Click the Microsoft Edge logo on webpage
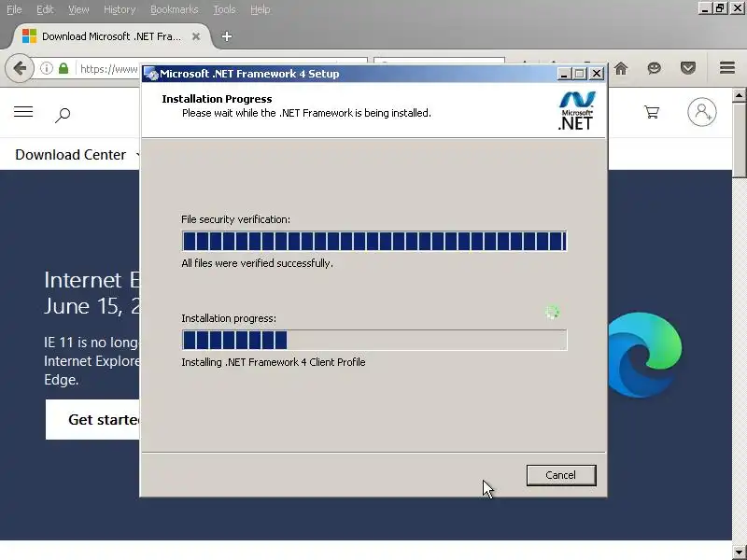 tap(644, 355)
